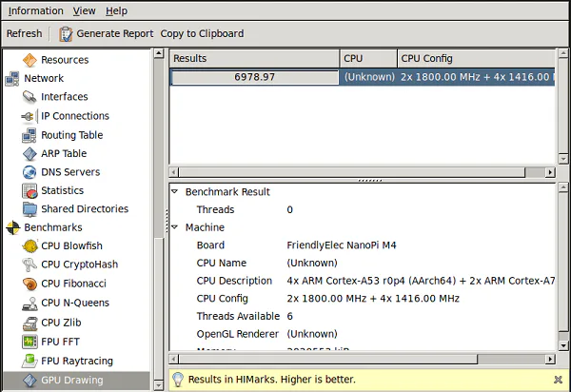
Task: Click the 2x 1800.00 MHz result row cell
Action: (x=478, y=77)
